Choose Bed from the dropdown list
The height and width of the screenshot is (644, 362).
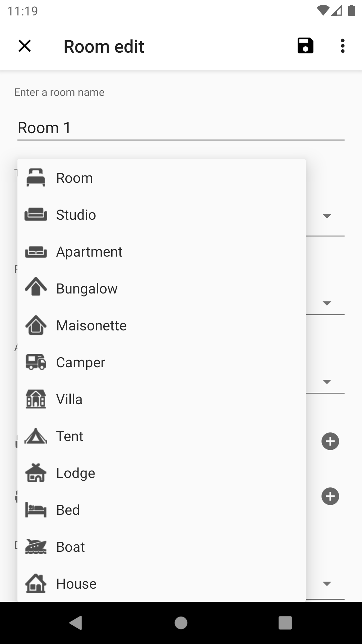point(68,510)
